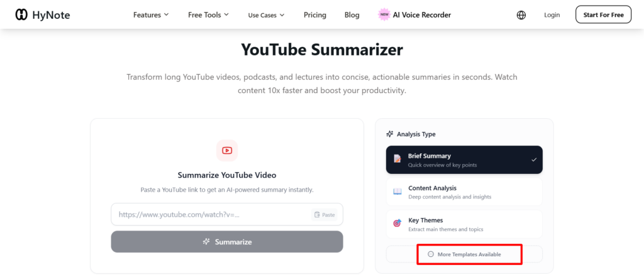The width and height of the screenshot is (644, 277).
Task: Click the Content Analysis book icon
Action: pos(397,192)
